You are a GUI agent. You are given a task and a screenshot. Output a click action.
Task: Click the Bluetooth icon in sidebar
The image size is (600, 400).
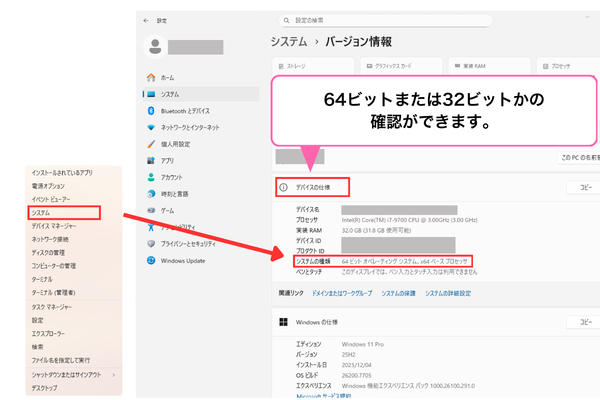[151, 111]
